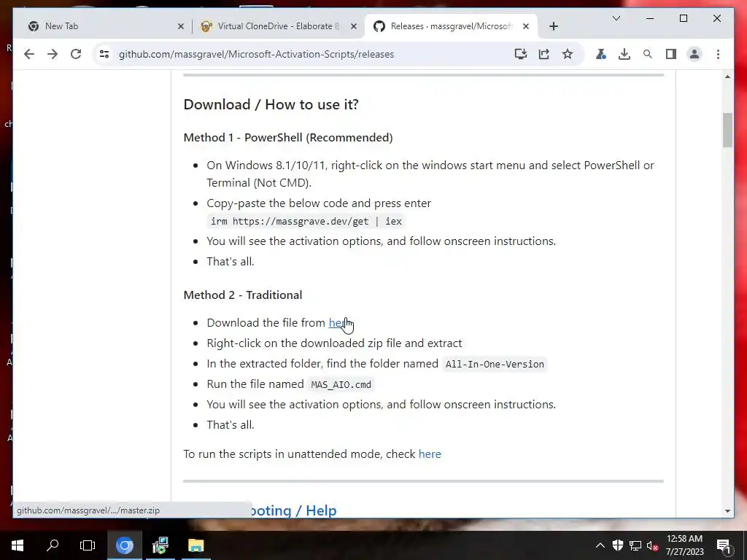Close the Virtual CloneDrive tab
The image size is (747, 560).
tap(354, 27)
